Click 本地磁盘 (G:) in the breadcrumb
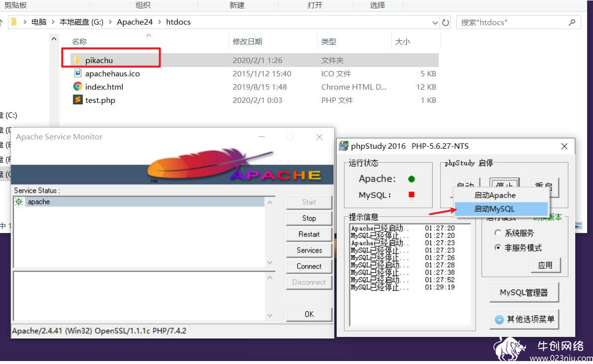593x364 pixels. point(81,22)
